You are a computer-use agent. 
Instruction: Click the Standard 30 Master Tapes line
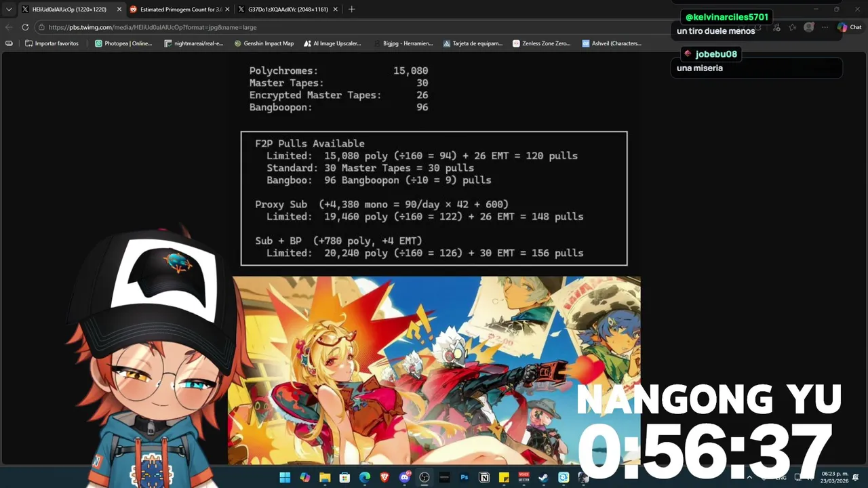370,168
